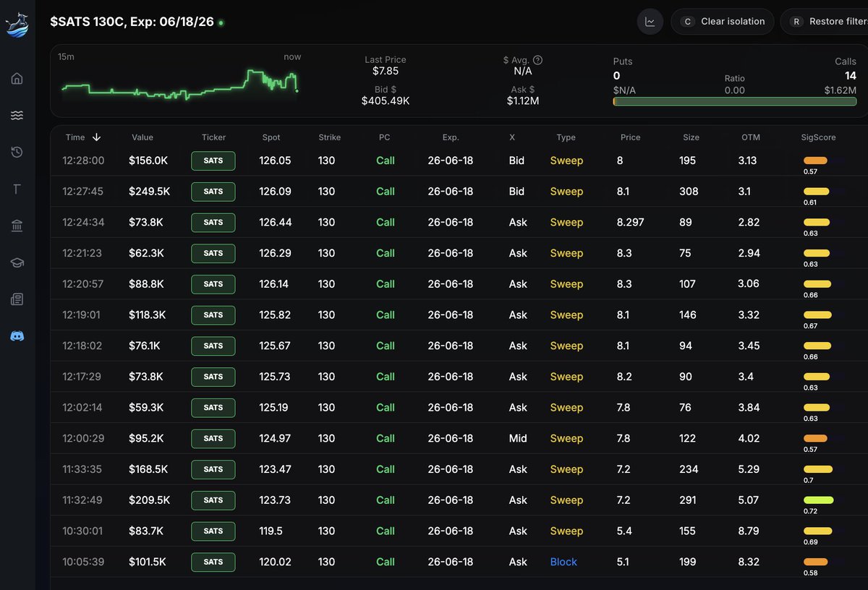Click expiry 26-06-18 in 12:02:14 row
Screen dimensions: 868x590
coord(451,408)
